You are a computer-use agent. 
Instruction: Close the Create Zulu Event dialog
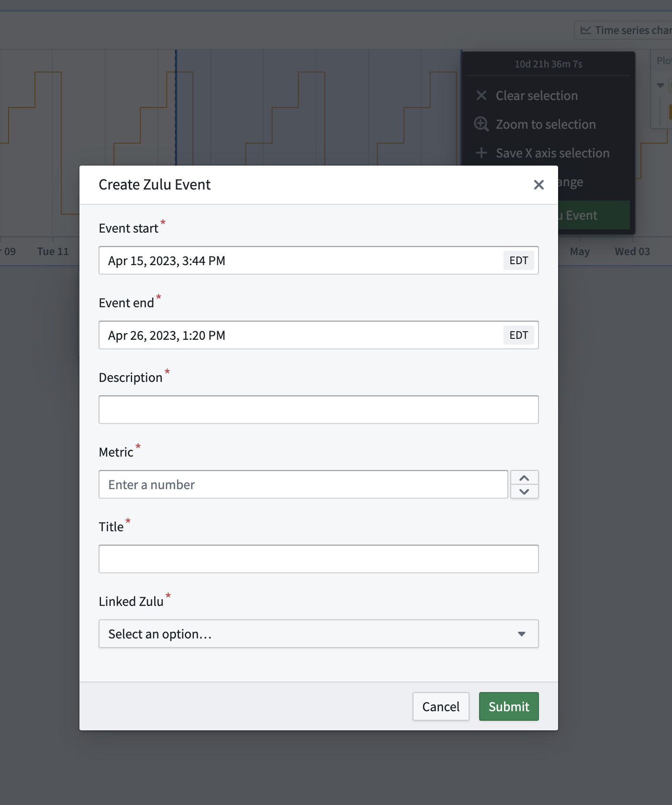coord(538,185)
